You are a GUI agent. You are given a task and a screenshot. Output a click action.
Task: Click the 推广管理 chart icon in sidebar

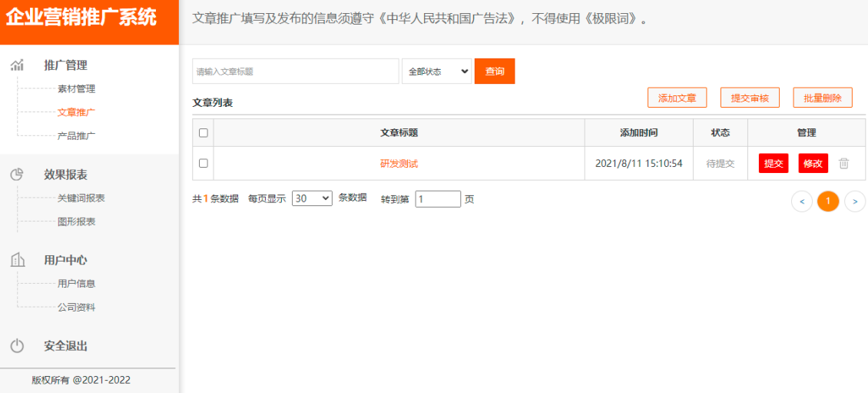17,65
